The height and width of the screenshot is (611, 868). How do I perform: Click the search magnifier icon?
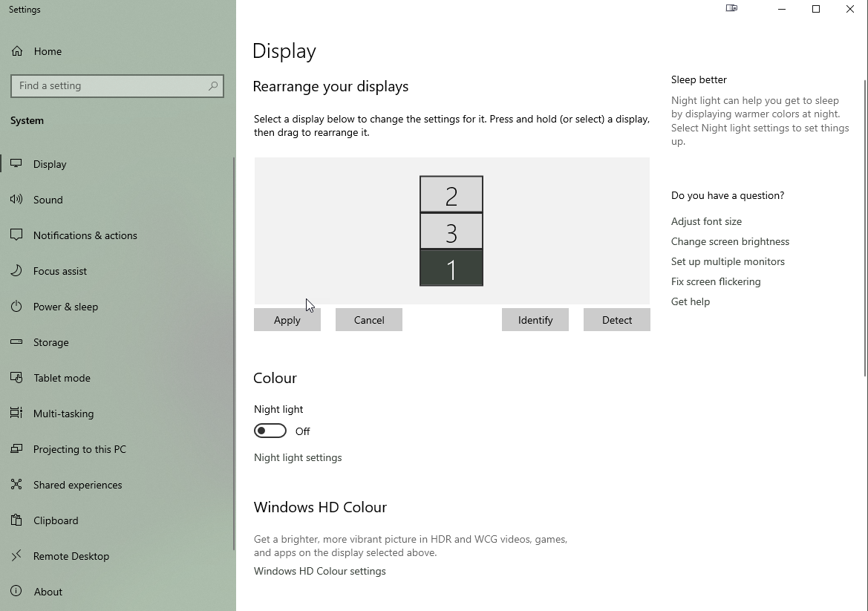click(x=213, y=86)
